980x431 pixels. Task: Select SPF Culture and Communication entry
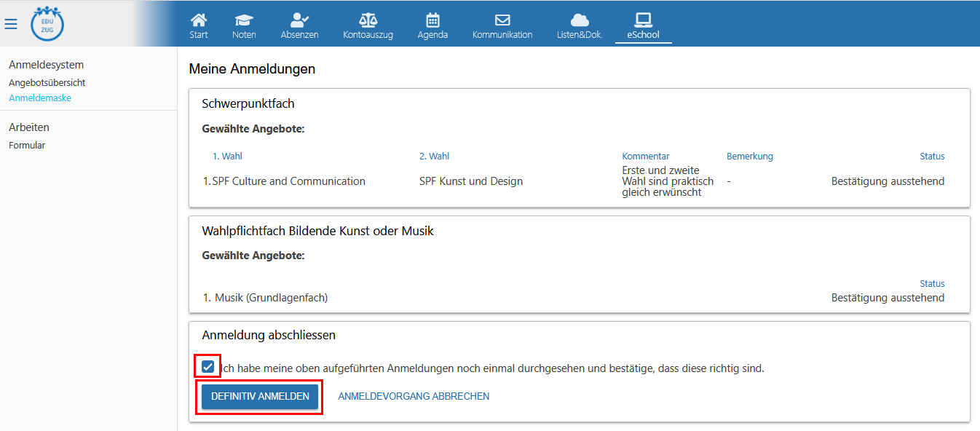(x=288, y=181)
